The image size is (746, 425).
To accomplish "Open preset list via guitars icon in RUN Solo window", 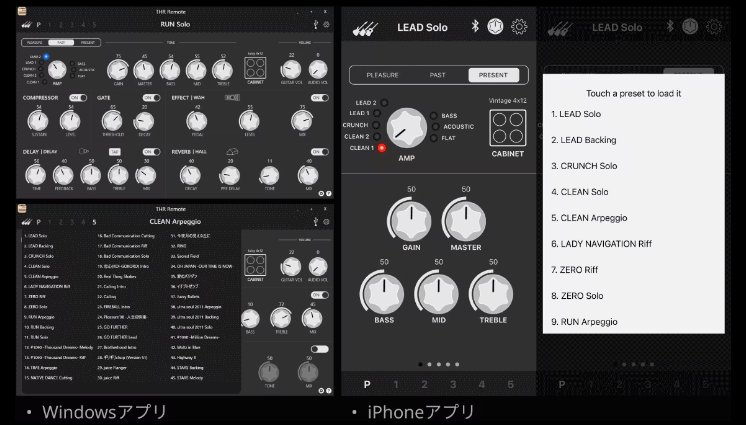I will coord(26,25).
